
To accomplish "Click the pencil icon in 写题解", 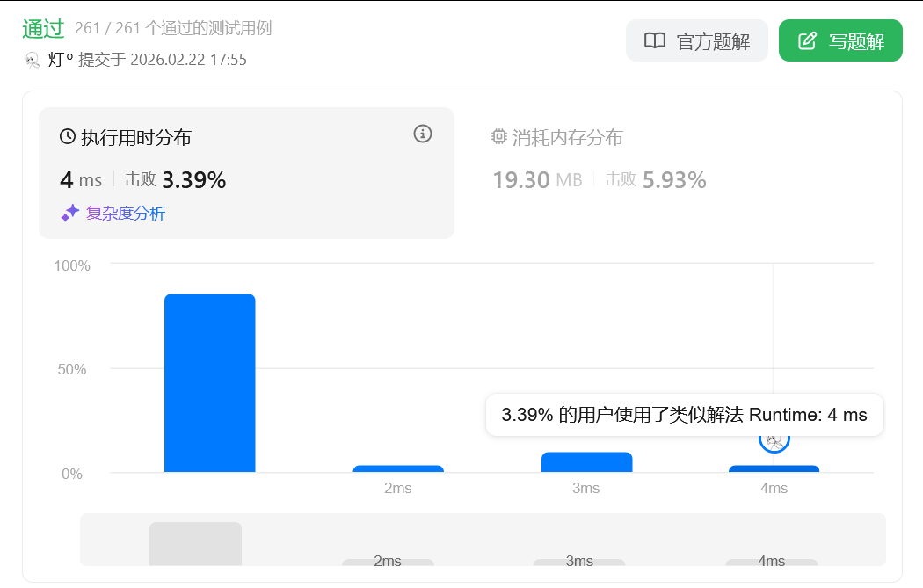I will [807, 41].
